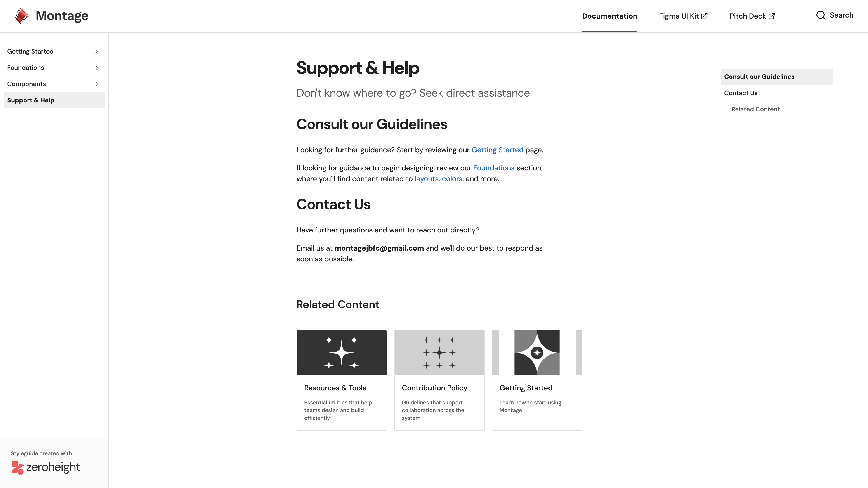Switch to the Documentation tab

[x=609, y=16]
